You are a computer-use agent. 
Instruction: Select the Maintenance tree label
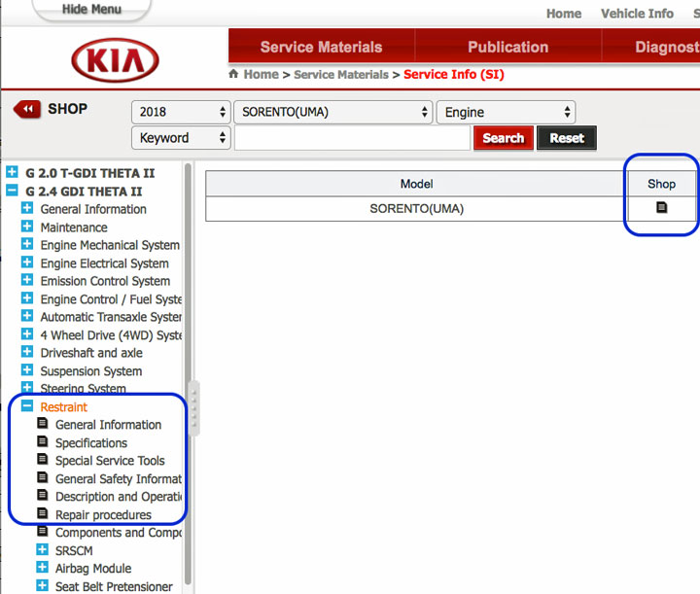click(x=74, y=227)
